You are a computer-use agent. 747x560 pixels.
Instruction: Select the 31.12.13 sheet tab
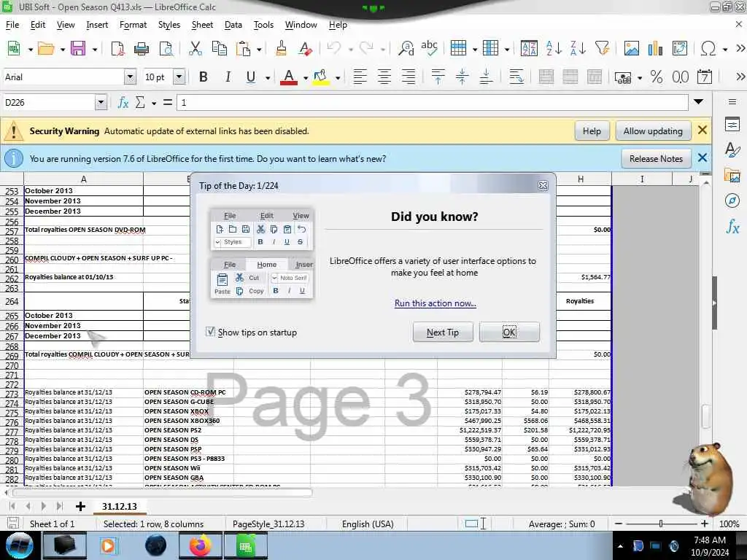coord(119,506)
